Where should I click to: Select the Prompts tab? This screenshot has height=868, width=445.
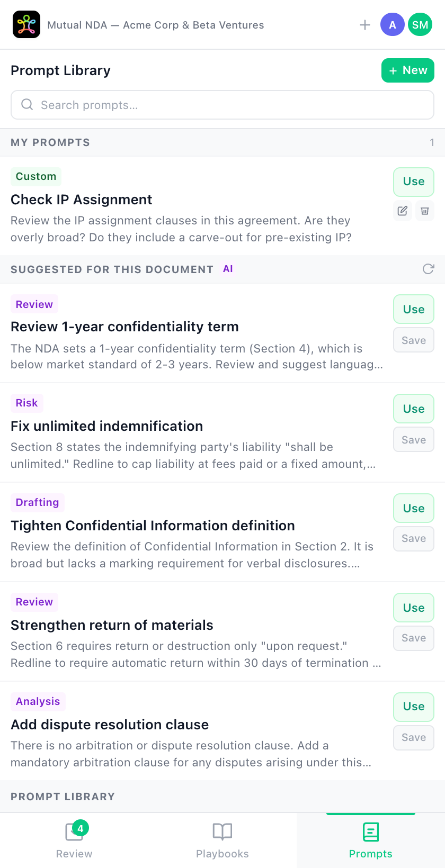pos(371,840)
